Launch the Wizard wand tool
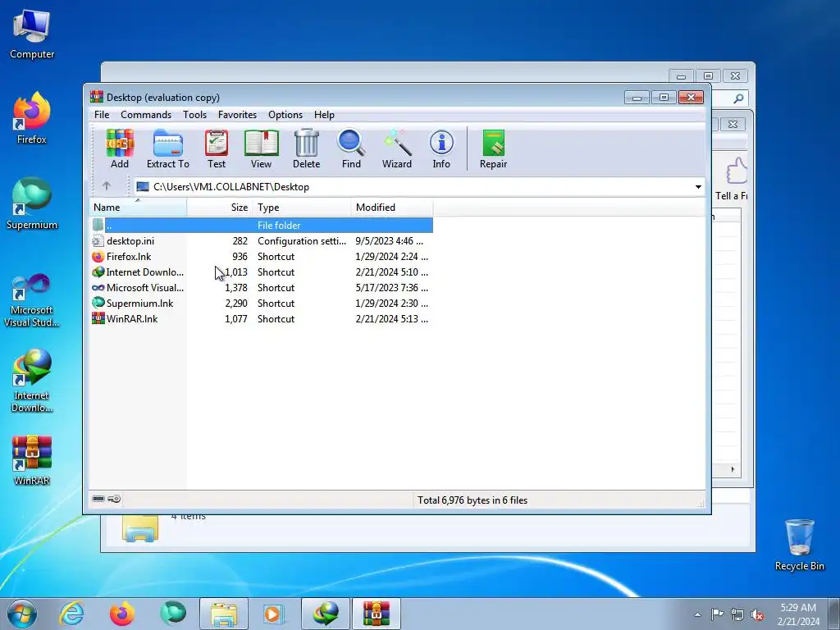 point(397,149)
